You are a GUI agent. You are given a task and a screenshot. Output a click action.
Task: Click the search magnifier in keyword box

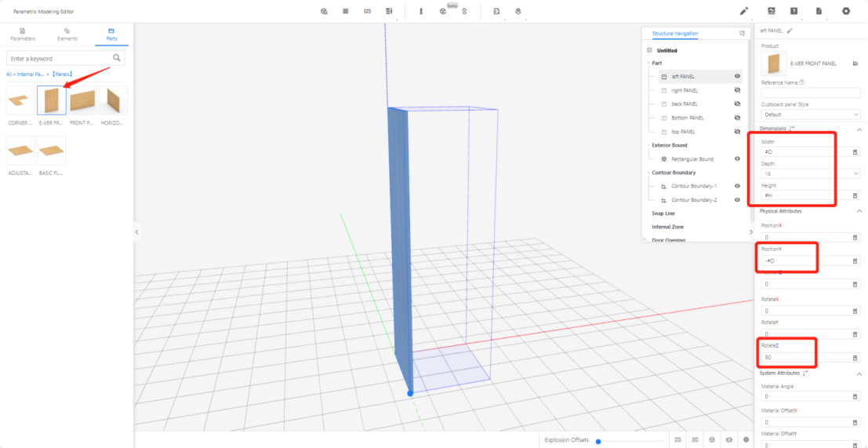pyautogui.click(x=117, y=58)
